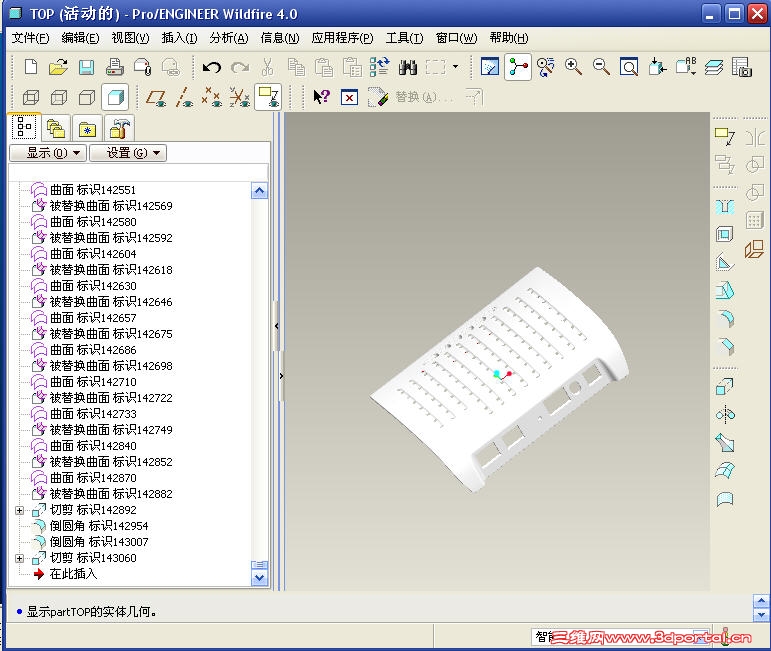Toggle datum axes display
This screenshot has width=771, height=651.
pos(184,97)
